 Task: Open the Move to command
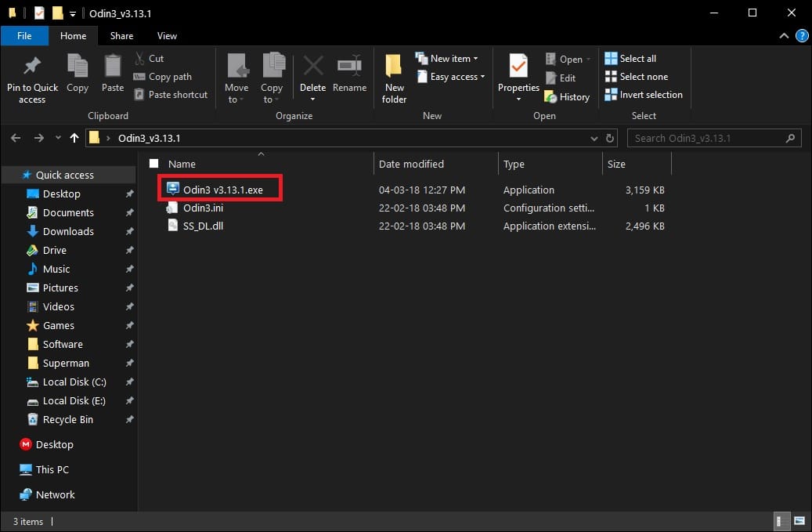click(236, 78)
